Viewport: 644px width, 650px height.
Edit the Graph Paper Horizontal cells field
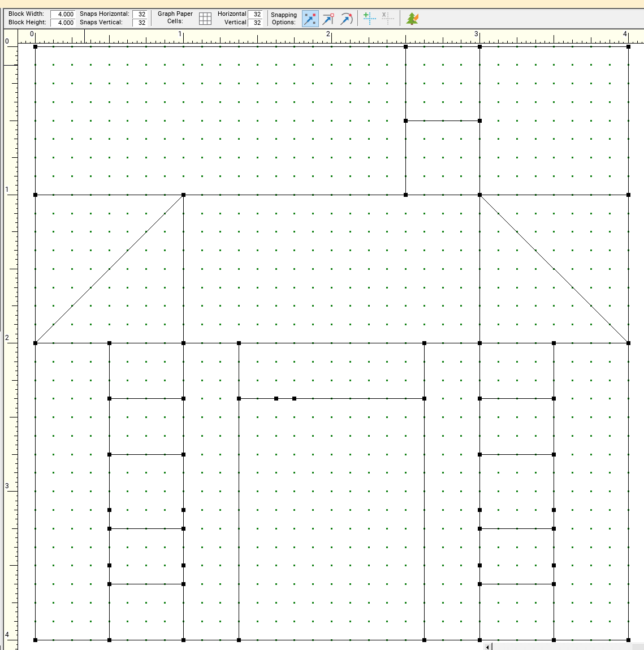point(256,14)
